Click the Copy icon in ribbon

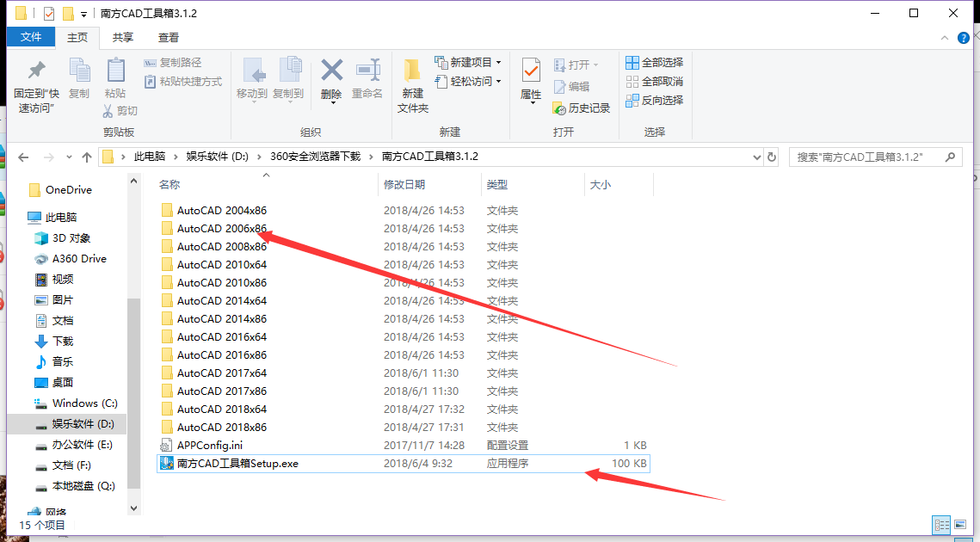point(79,70)
